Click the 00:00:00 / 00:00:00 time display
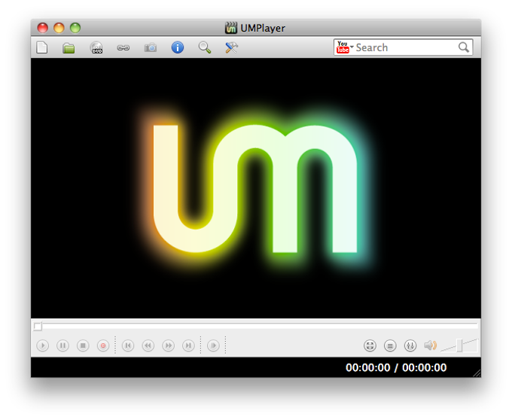 tap(396, 368)
